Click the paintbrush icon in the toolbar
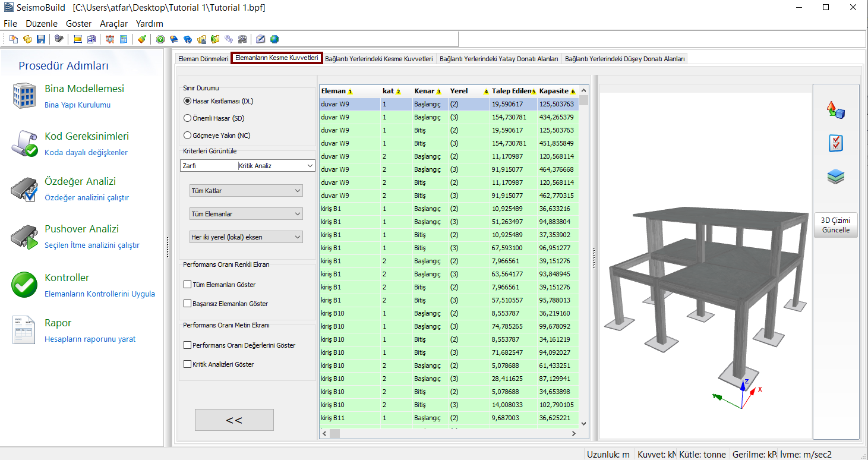The image size is (868, 460). coord(141,39)
